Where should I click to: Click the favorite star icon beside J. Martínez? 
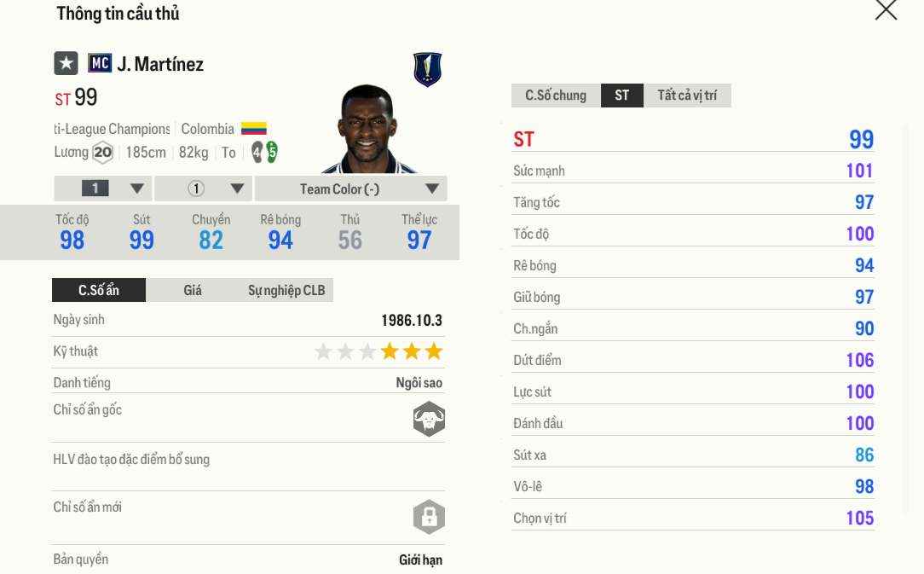tap(66, 63)
